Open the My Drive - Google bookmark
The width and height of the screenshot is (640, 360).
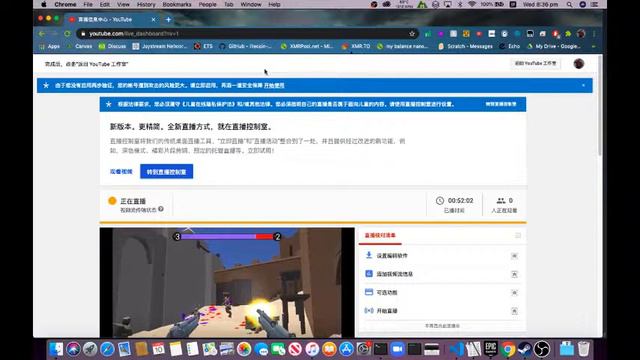[x=554, y=47]
